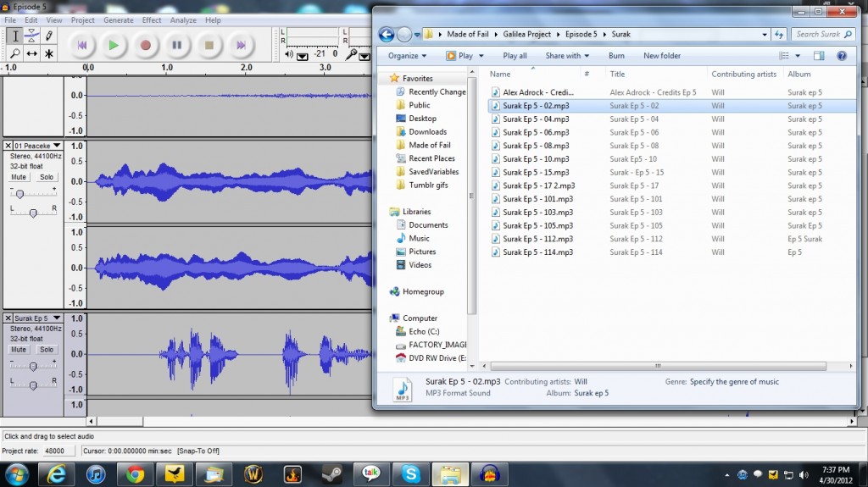Screen dimensions: 868x487
Task: Select the Envelope tool in Audacity
Action: [x=32, y=36]
